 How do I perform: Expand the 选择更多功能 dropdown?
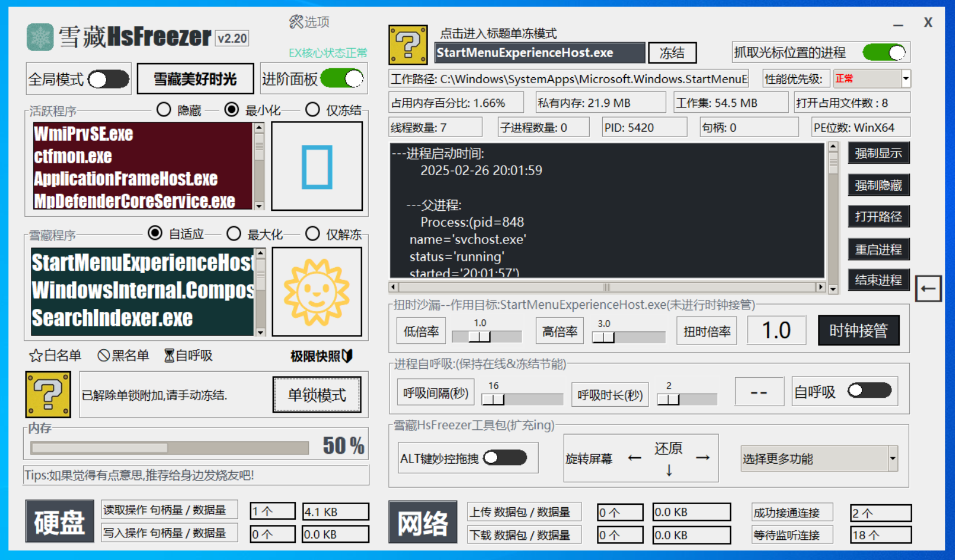coord(892,458)
